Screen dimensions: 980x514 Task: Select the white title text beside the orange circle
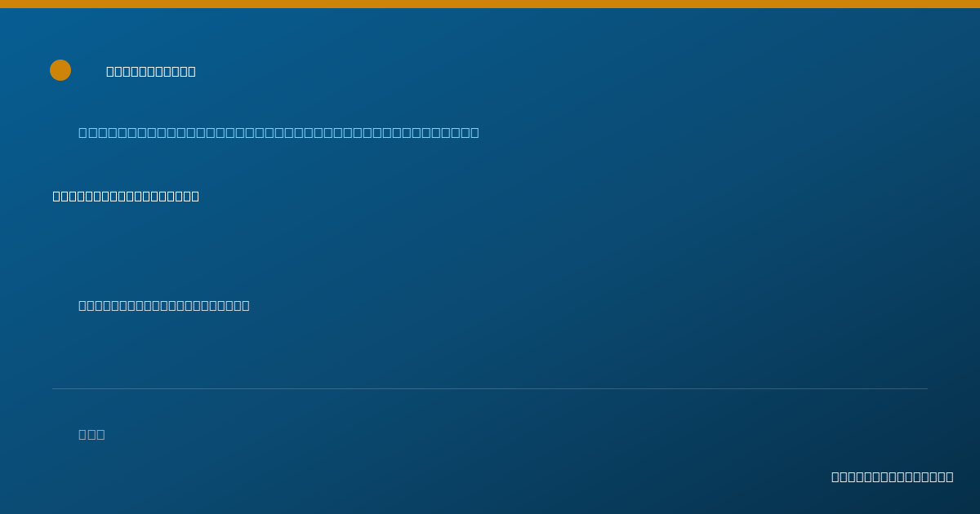pos(151,71)
